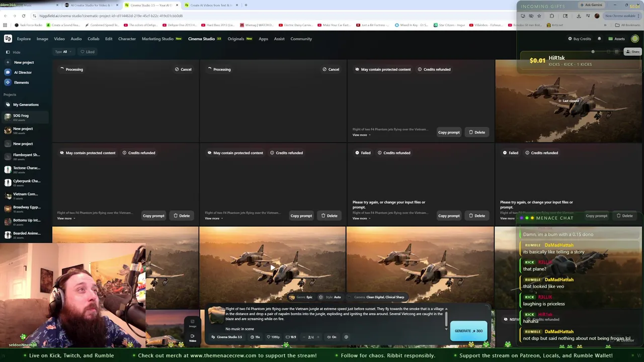644x362 pixels.
Task: Open My Generations in sidebar
Action: [26, 105]
